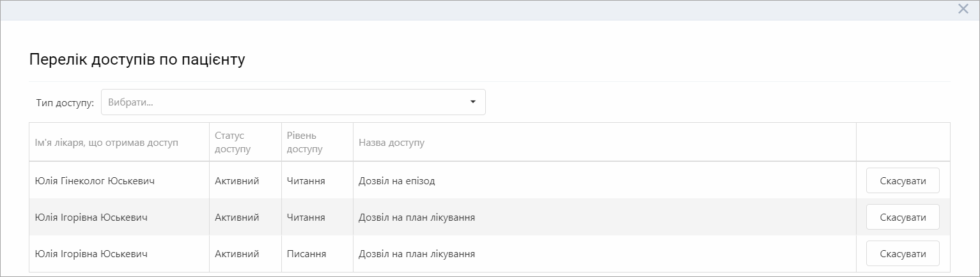
Task: Select Читання in the Гінеколог row
Action: [x=306, y=181]
